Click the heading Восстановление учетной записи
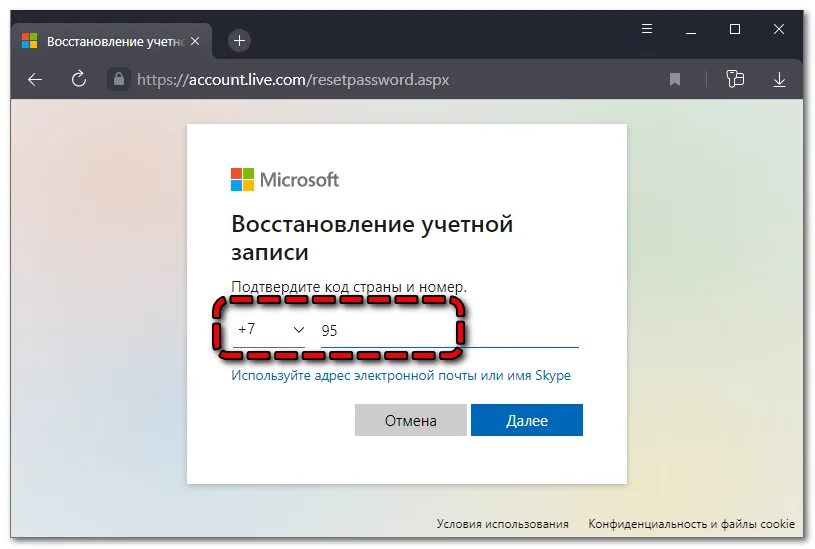The image size is (815, 549). 372,238
